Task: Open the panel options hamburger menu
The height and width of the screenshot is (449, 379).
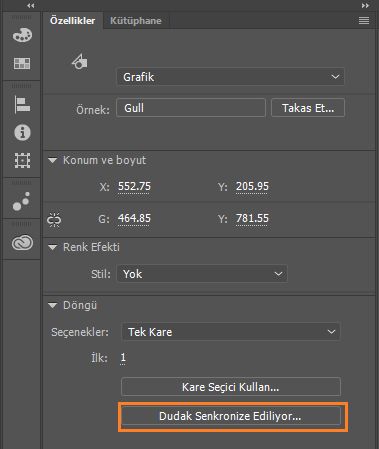Action: pos(364,21)
